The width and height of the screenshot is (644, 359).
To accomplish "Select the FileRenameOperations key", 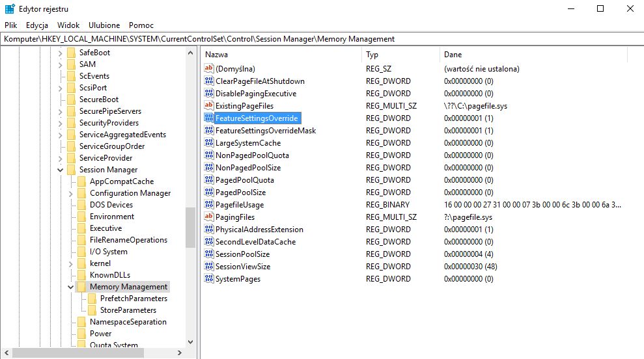I will (128, 240).
